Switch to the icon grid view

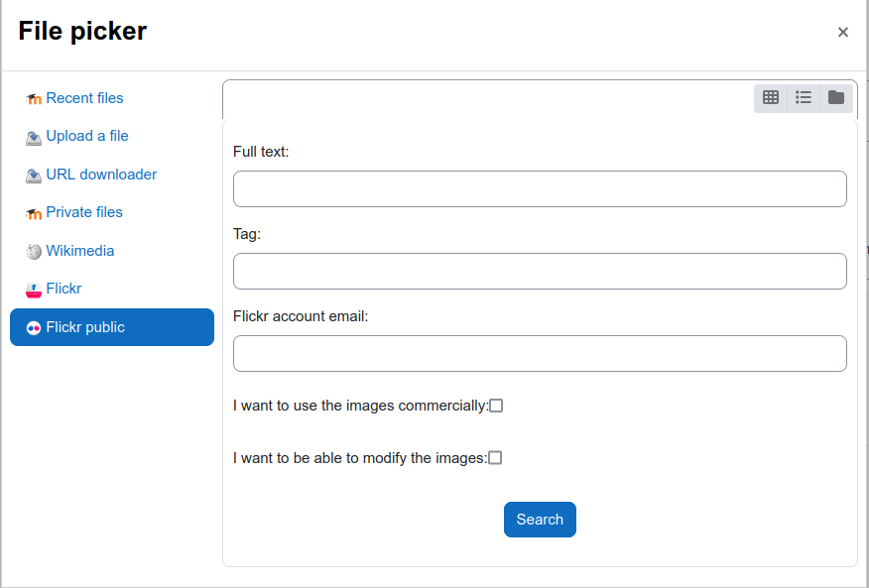(771, 98)
